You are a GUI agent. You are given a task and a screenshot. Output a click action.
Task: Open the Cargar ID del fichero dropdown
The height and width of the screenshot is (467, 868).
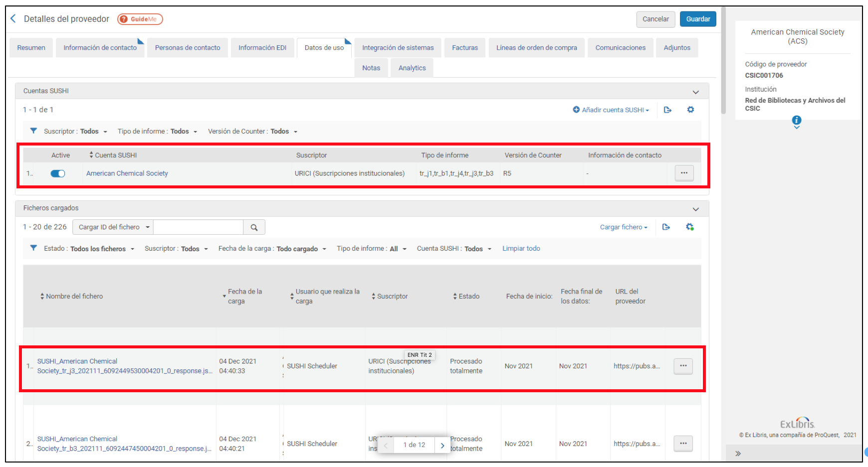tap(113, 227)
